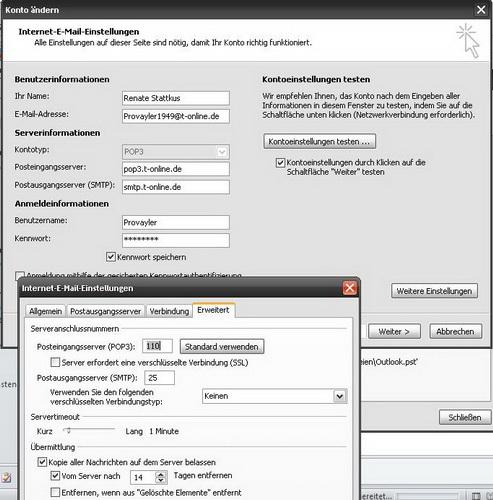Viewport: 493px width, 500px height.
Task: Open Weitere Einstellungen
Action: pos(434,291)
